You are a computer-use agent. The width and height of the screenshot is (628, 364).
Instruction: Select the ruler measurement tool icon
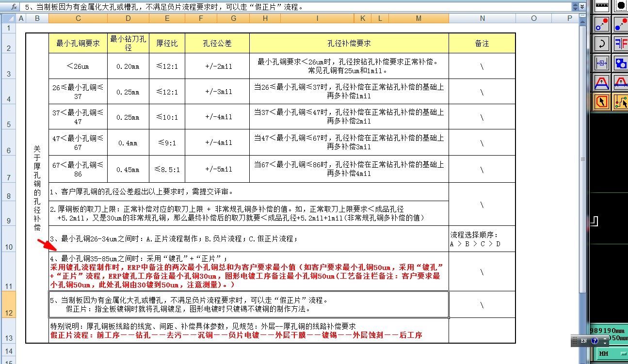(602, 5)
